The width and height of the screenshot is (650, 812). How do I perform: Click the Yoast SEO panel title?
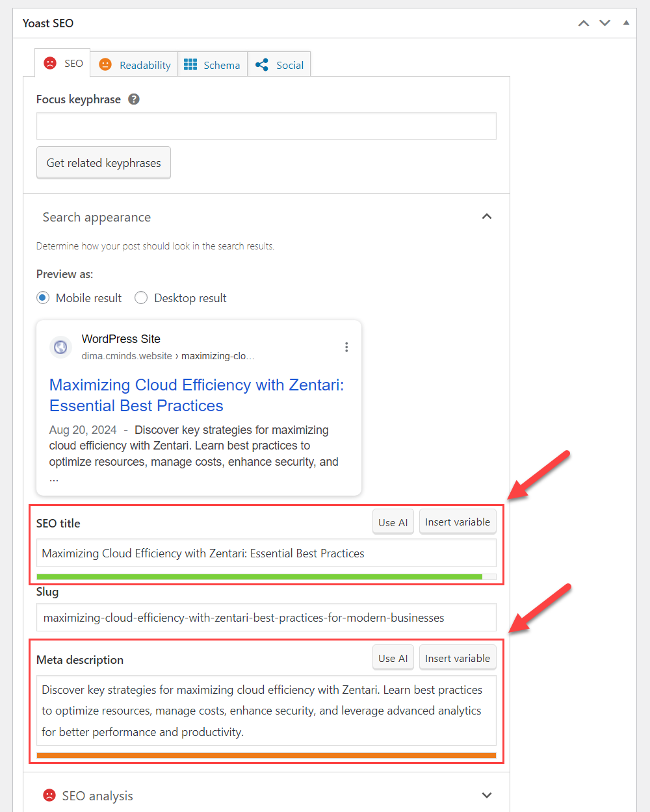48,23
